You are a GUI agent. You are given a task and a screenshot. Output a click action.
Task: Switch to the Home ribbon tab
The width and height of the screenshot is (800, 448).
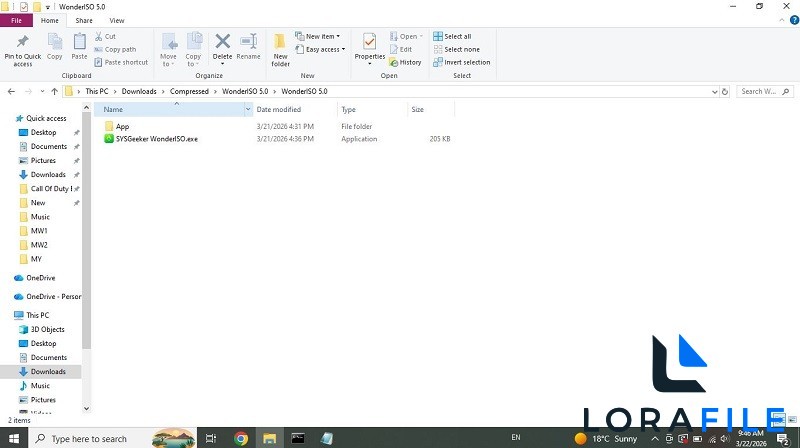point(49,20)
